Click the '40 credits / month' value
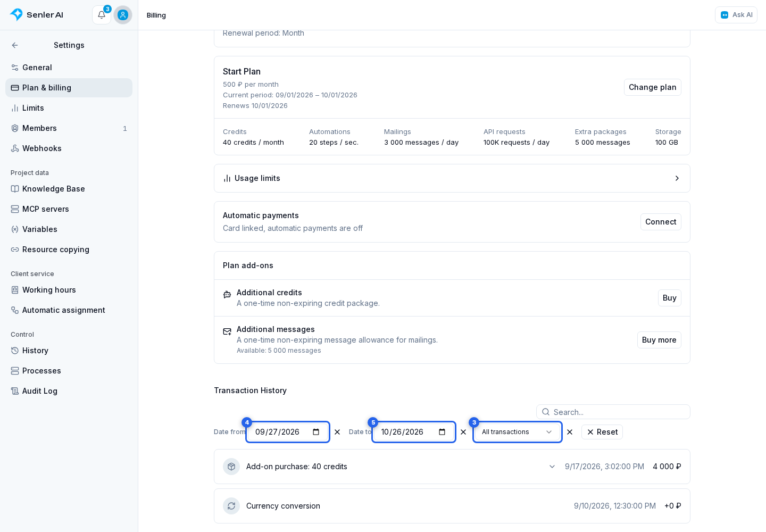Viewport: 766px width, 532px height. point(253,143)
